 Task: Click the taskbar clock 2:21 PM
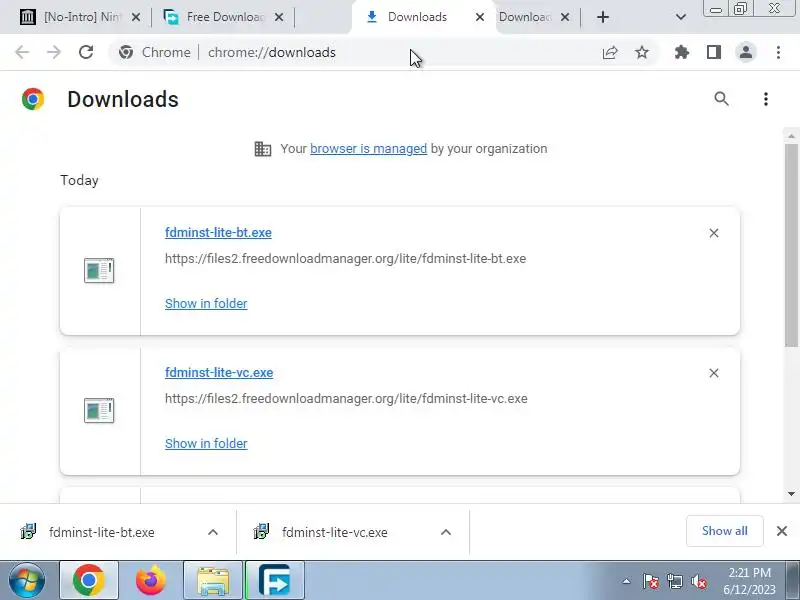(x=749, y=572)
